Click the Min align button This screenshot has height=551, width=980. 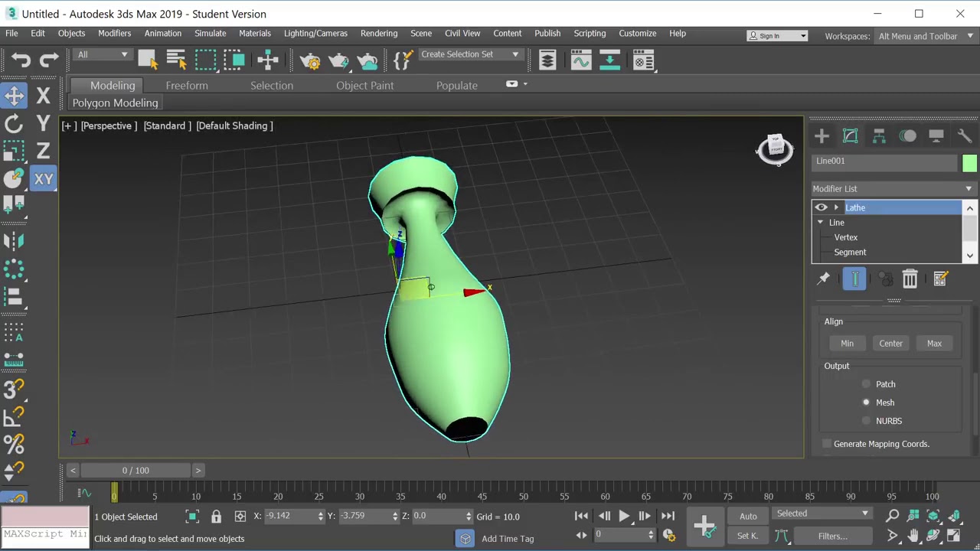tap(847, 344)
